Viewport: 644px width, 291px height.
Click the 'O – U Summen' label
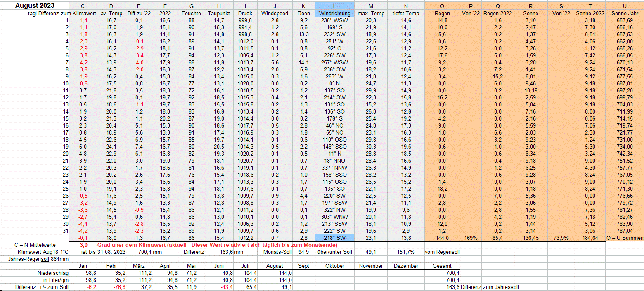[625, 238]
